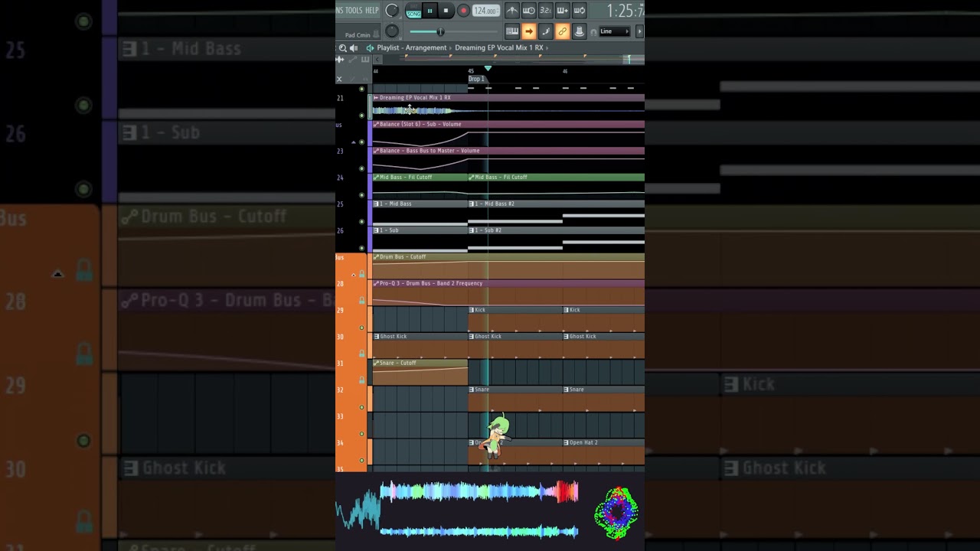The width and height of the screenshot is (980, 551).
Task: Click Playlist - Arrangement breadcrumb
Action: [x=411, y=47]
